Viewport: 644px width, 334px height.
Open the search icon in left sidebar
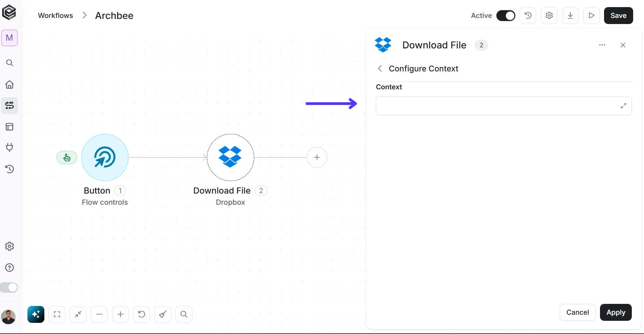coord(9,63)
